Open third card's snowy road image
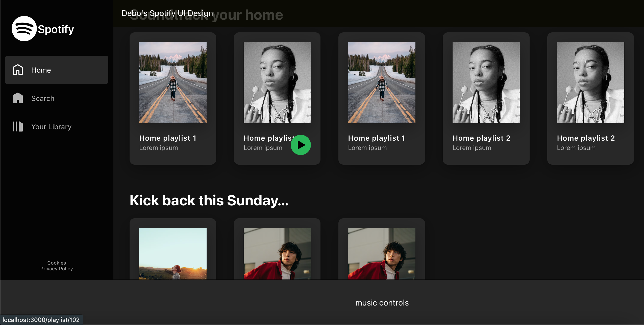Viewport: 644px width, 325px height. click(x=381, y=82)
